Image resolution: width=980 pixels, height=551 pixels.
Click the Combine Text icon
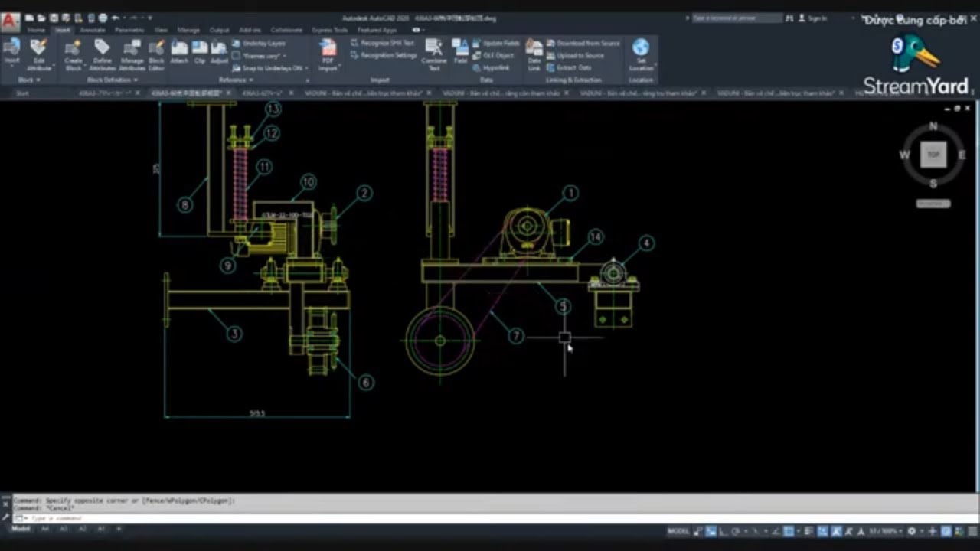(x=433, y=48)
